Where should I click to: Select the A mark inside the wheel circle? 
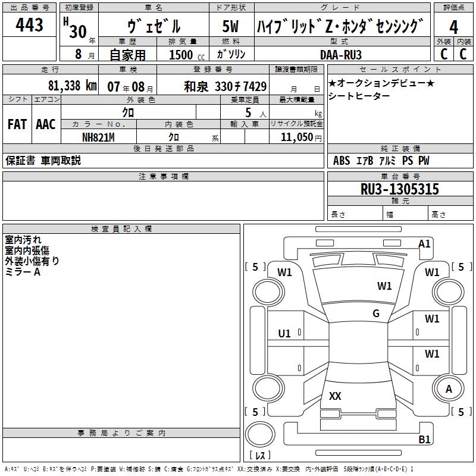click(x=449, y=389)
